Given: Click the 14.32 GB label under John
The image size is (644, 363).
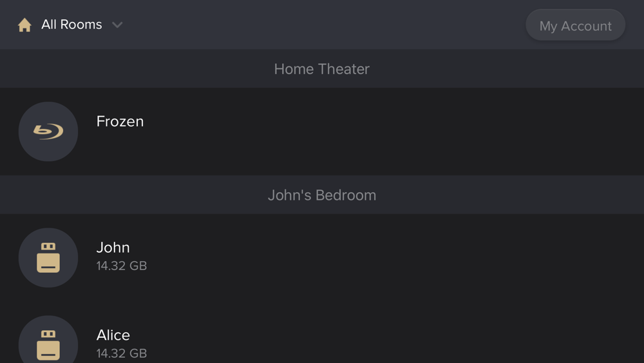Looking at the screenshot, I should (x=122, y=266).
